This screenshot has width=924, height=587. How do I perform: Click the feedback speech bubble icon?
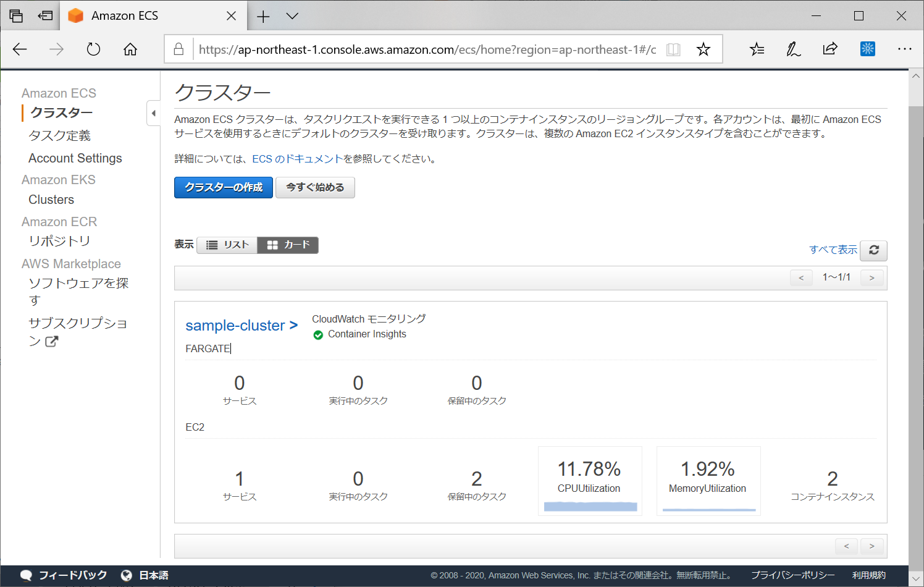[26, 575]
